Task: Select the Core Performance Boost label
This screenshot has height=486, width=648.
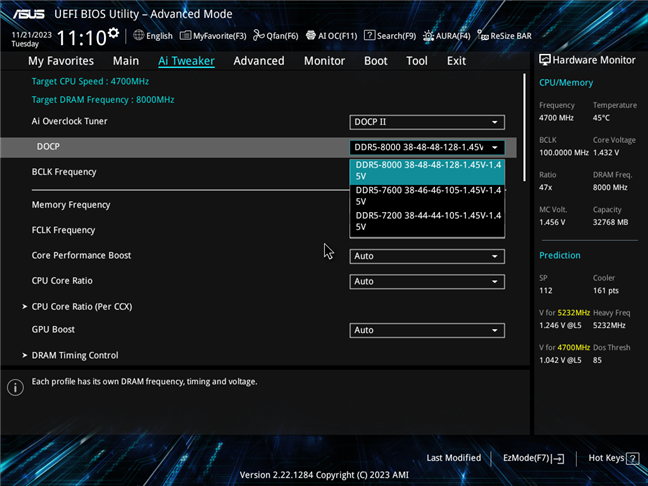Action: (x=81, y=255)
